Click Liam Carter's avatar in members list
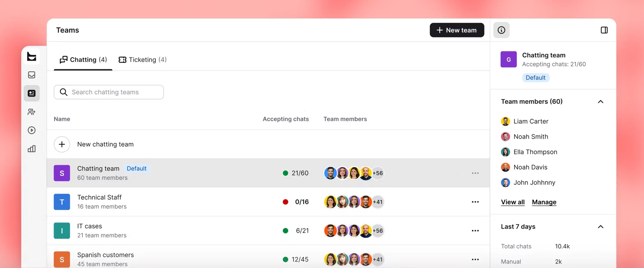The image size is (644, 268). [x=505, y=122]
